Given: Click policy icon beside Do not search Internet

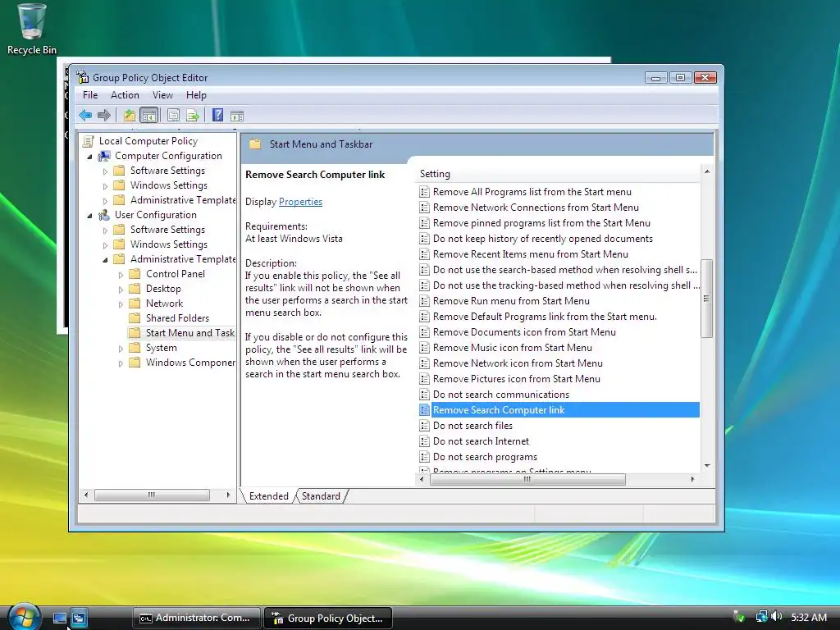Looking at the screenshot, I should point(424,441).
